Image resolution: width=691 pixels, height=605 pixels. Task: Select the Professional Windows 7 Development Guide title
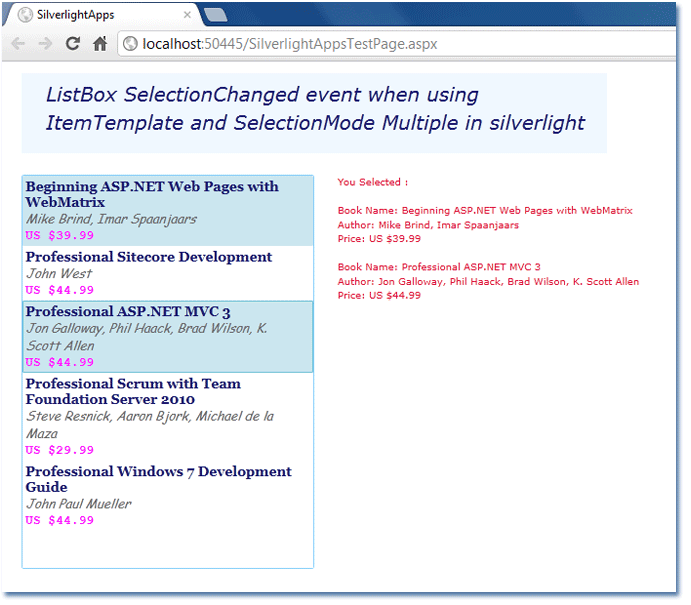[x=159, y=479]
